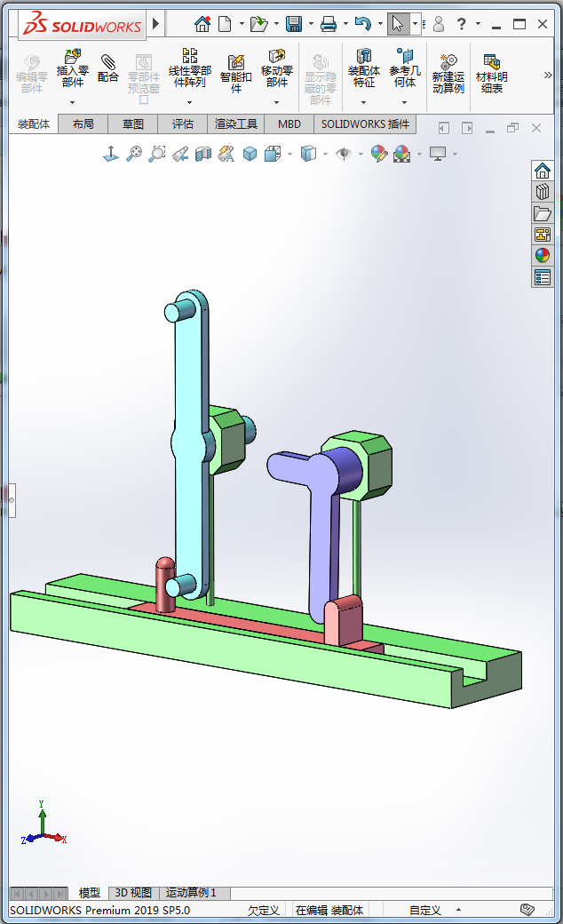Save the assembly with the Save icon

(x=294, y=24)
